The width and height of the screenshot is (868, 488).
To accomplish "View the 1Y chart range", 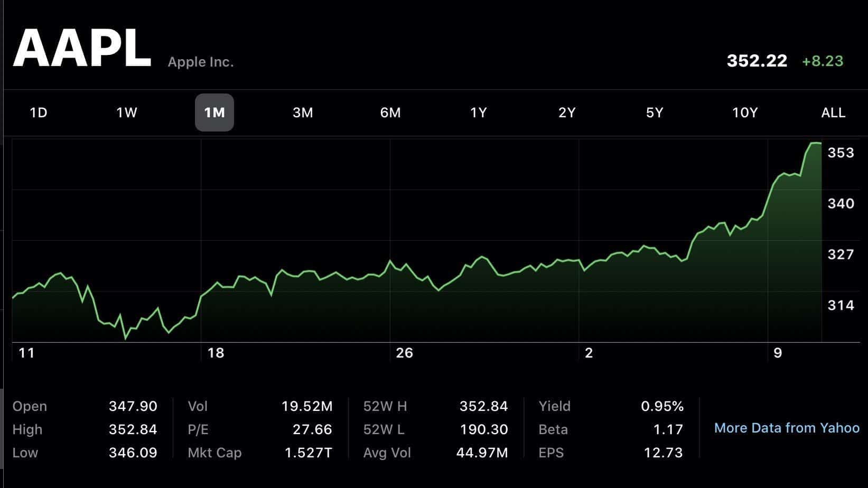I will click(479, 112).
